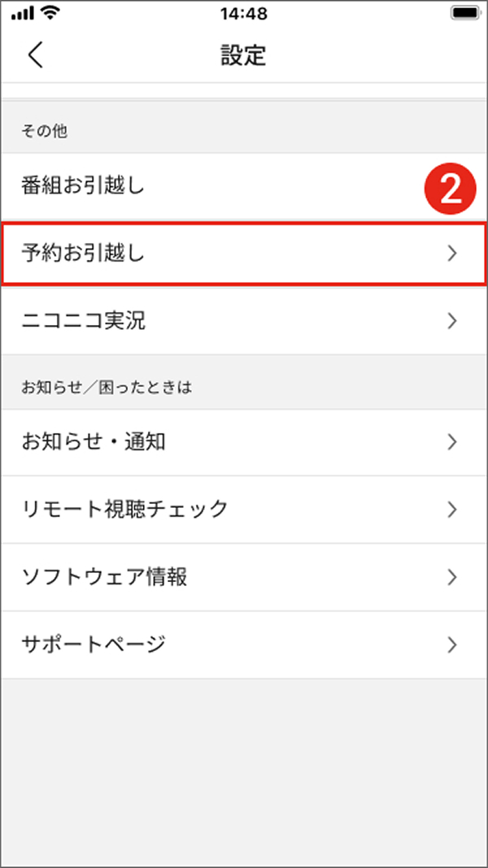The height and width of the screenshot is (868, 488).
Task: Tap the red step 2 badge
Action: pyautogui.click(x=451, y=187)
